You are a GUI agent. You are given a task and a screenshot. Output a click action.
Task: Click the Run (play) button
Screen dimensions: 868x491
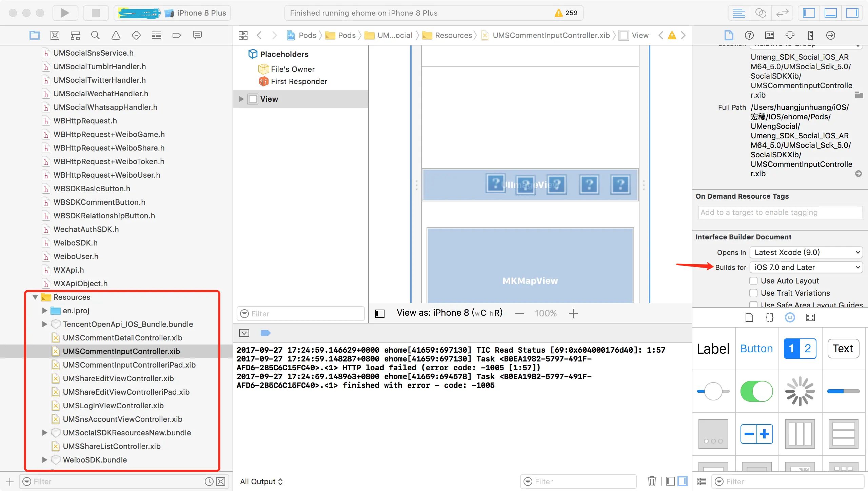tap(65, 13)
